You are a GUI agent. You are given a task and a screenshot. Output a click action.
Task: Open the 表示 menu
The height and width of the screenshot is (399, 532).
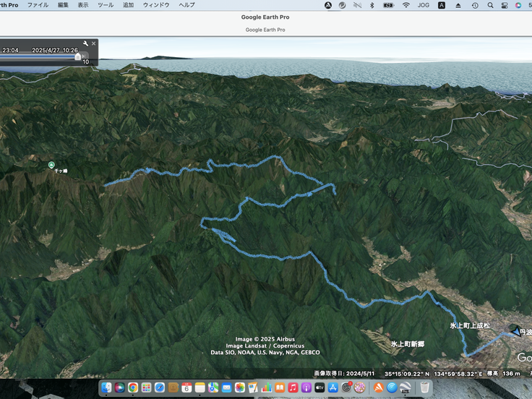click(83, 5)
